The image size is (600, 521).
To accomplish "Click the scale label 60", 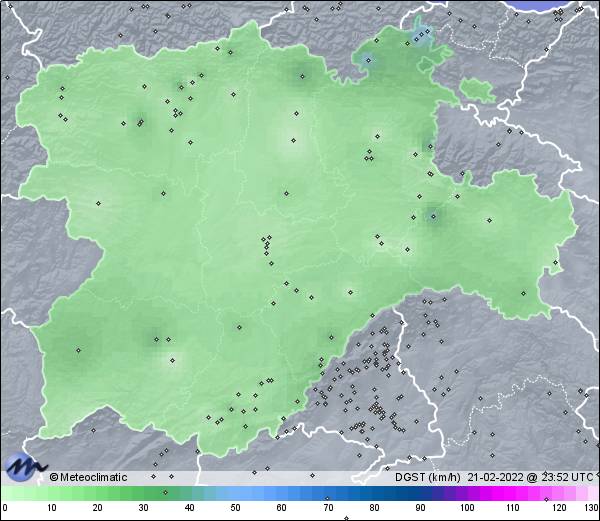I will point(281,508).
